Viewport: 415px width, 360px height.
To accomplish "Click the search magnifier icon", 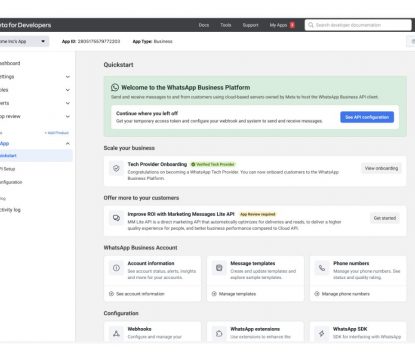I will click(311, 25).
